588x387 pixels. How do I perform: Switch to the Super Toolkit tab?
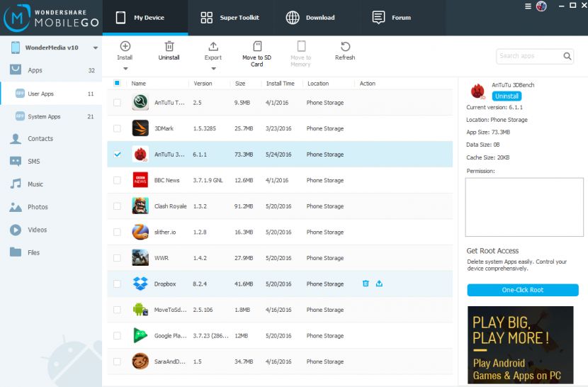230,18
